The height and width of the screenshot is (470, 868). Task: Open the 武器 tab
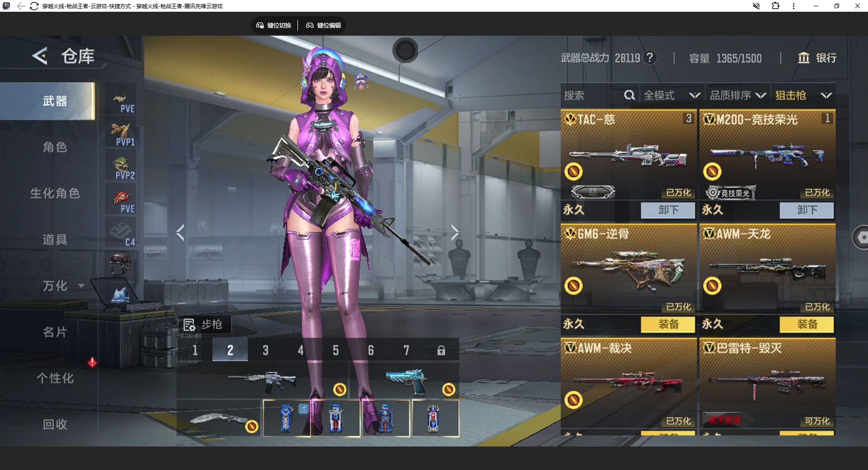(47, 101)
